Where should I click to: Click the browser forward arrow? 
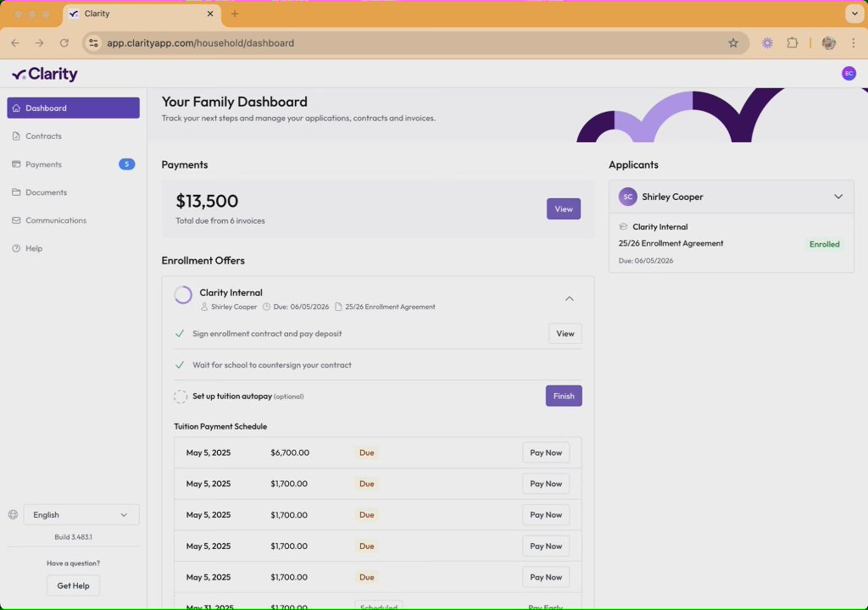click(x=39, y=42)
